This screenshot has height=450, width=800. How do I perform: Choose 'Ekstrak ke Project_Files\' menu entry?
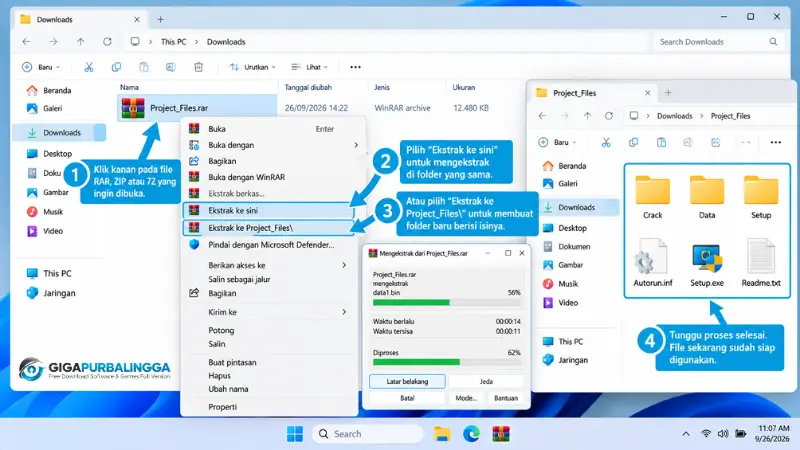click(269, 228)
